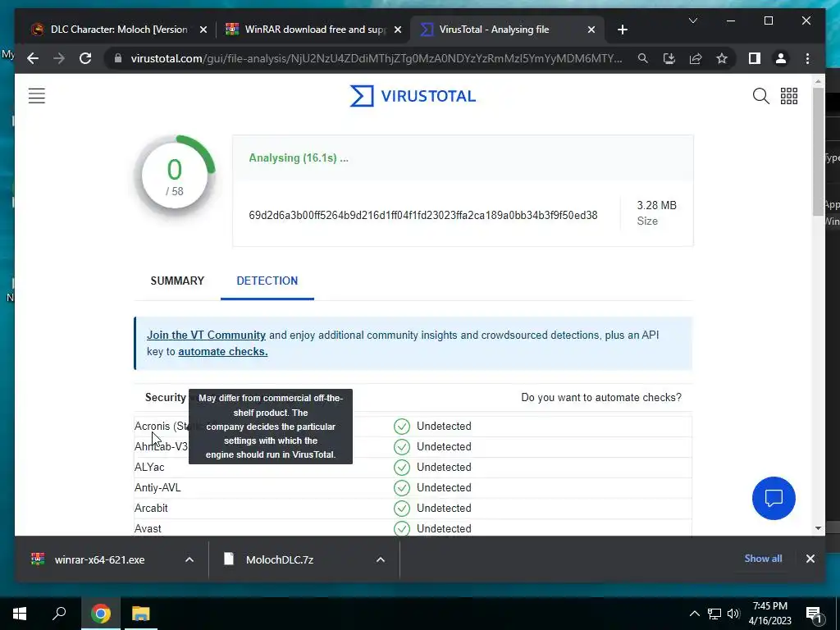Click the green check icon for ALYac
Image resolution: width=840 pixels, height=630 pixels.
402,467
